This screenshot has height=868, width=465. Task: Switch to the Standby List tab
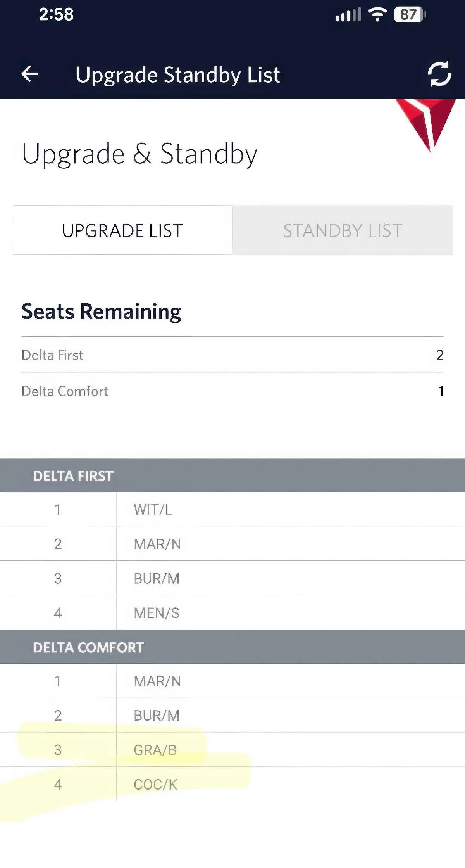pos(343,230)
